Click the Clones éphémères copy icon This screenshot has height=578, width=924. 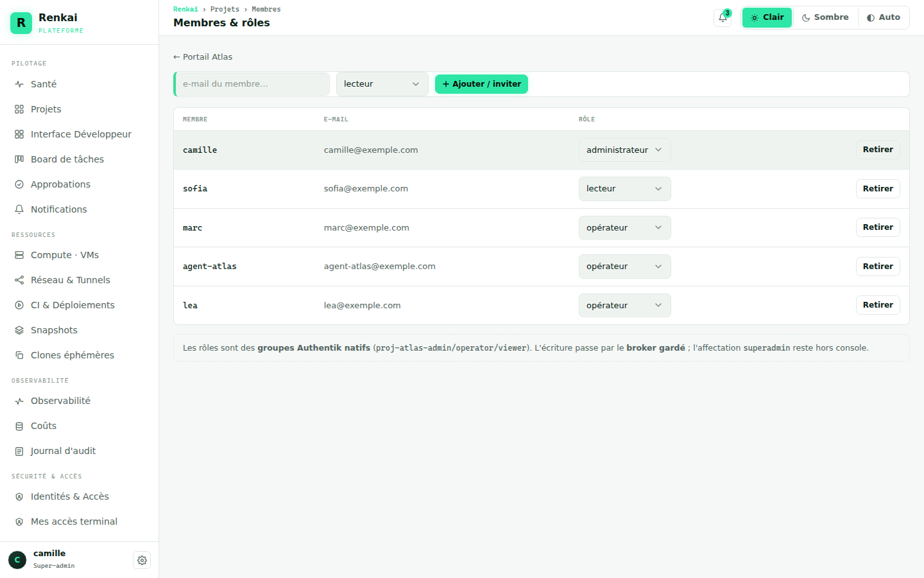(x=19, y=355)
